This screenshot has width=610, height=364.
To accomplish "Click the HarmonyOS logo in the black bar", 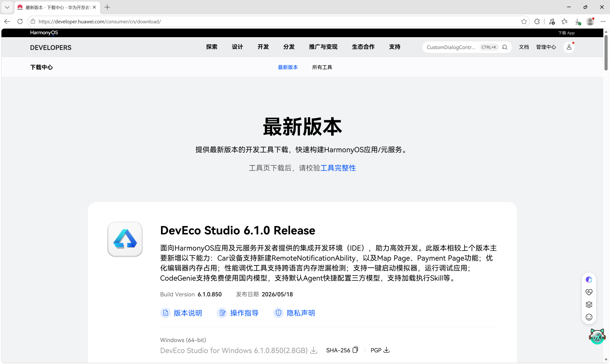I will 44,33.
